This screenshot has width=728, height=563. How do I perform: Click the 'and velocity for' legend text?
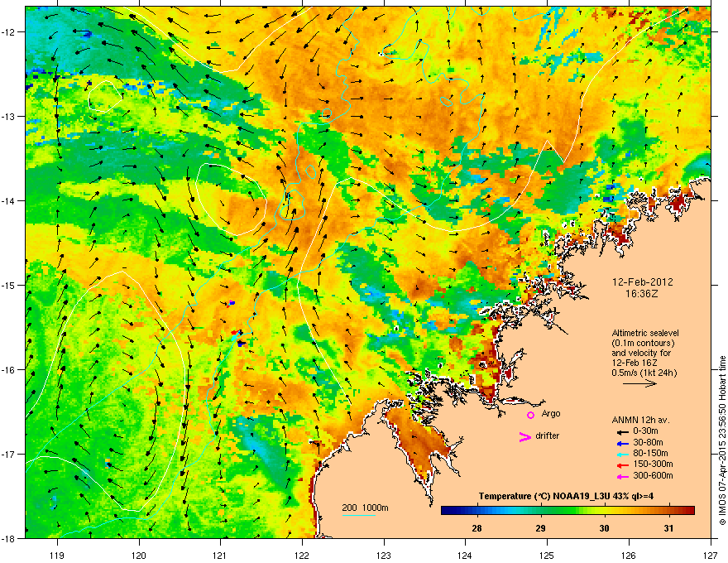point(642,353)
